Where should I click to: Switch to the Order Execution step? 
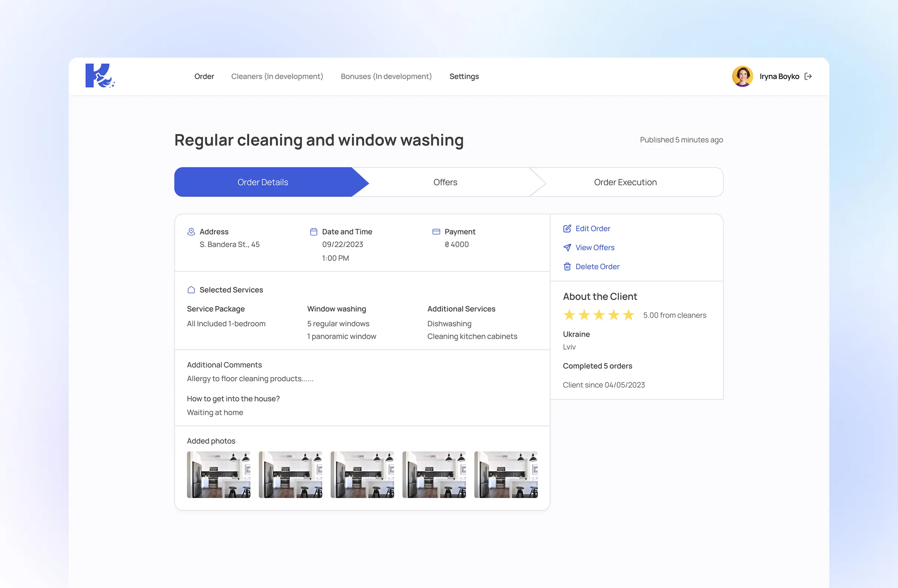625,182
